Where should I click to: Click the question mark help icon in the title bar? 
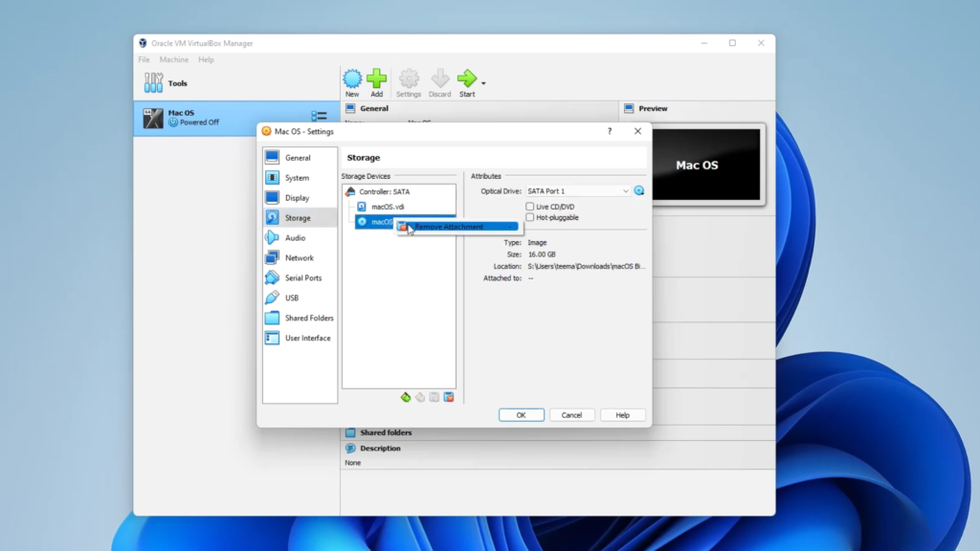click(610, 131)
